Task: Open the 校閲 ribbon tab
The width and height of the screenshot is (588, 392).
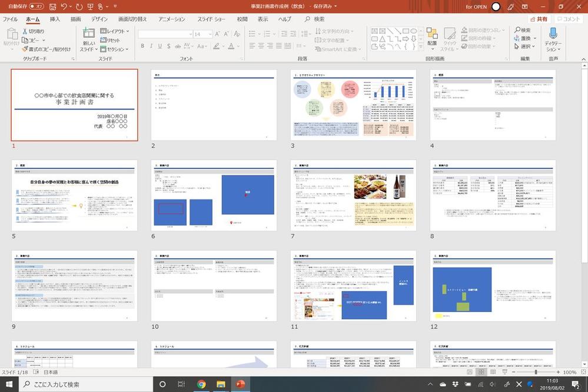Action: pos(242,19)
